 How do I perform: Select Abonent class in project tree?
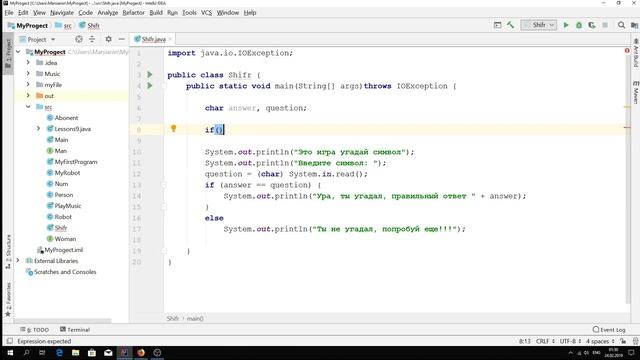click(x=66, y=118)
